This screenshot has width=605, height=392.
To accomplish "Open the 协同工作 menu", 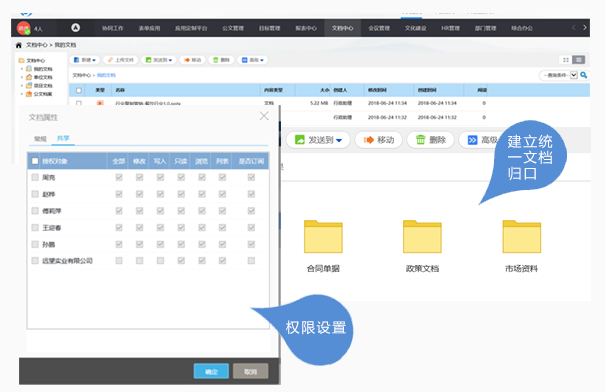I will [x=113, y=28].
